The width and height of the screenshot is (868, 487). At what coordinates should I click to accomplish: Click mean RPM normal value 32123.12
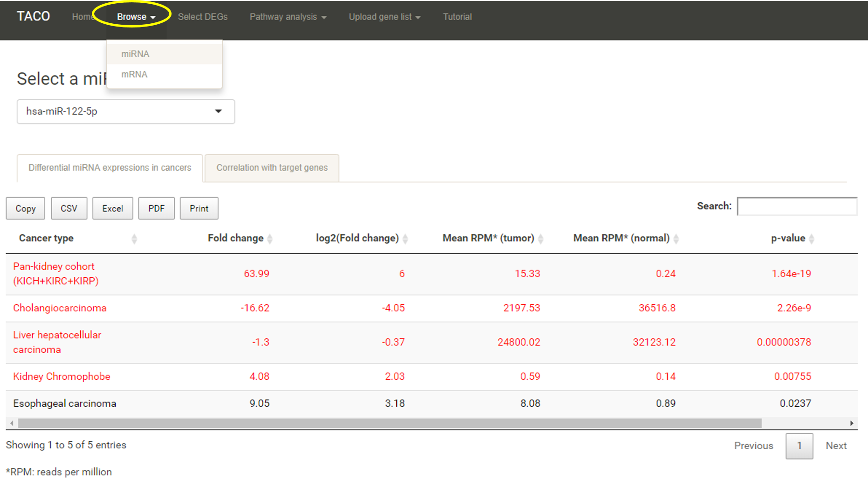tap(654, 342)
